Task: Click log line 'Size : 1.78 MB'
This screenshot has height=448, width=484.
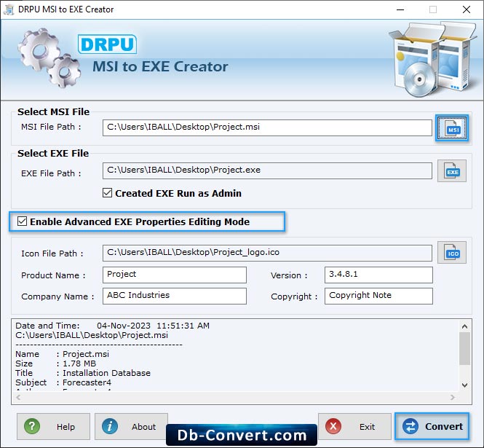Action: [x=55, y=363]
